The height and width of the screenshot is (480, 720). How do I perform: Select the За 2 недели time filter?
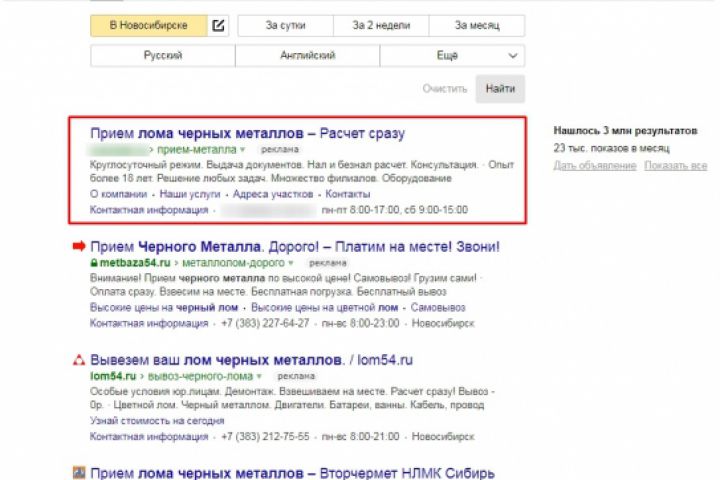pyautogui.click(x=381, y=25)
